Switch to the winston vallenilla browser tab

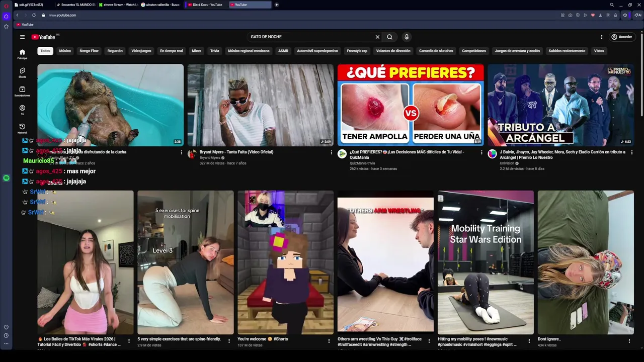[x=161, y=5]
